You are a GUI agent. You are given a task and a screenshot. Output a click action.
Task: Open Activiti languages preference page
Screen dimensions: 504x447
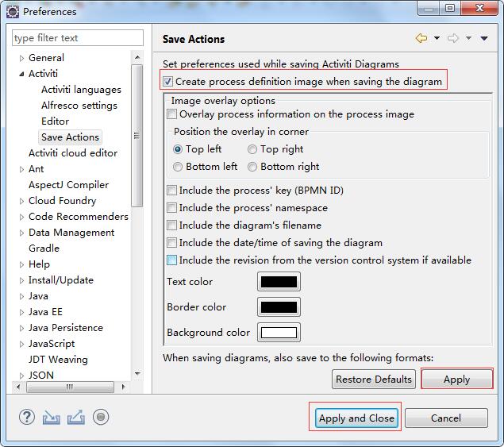pyautogui.click(x=81, y=90)
